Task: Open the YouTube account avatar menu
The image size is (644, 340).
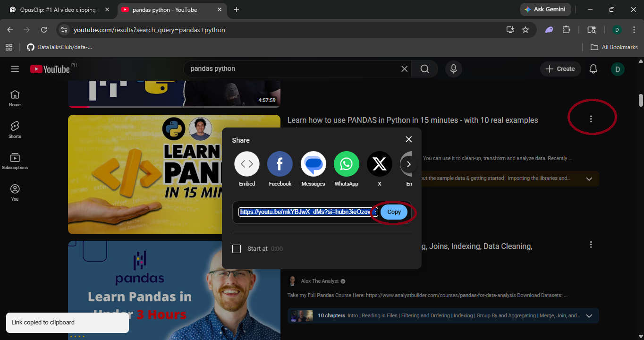Action: pyautogui.click(x=618, y=69)
